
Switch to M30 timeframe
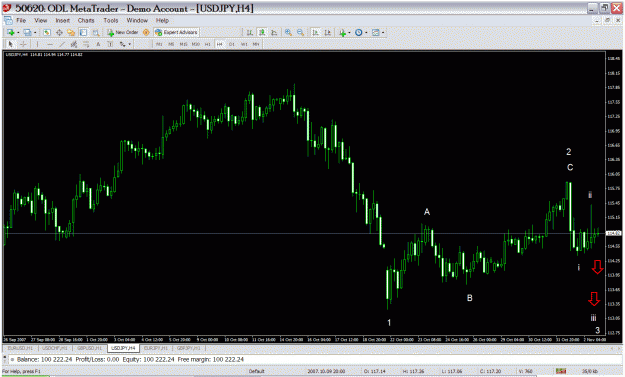click(196, 44)
